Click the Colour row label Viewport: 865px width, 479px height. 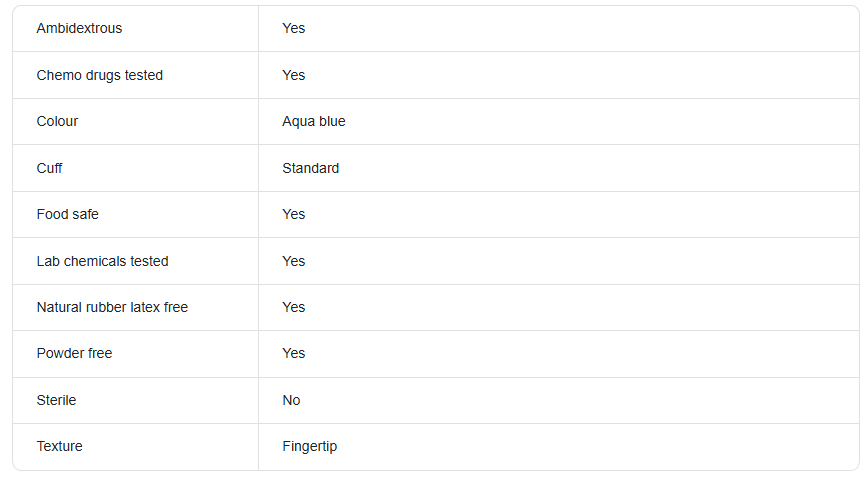tap(57, 121)
